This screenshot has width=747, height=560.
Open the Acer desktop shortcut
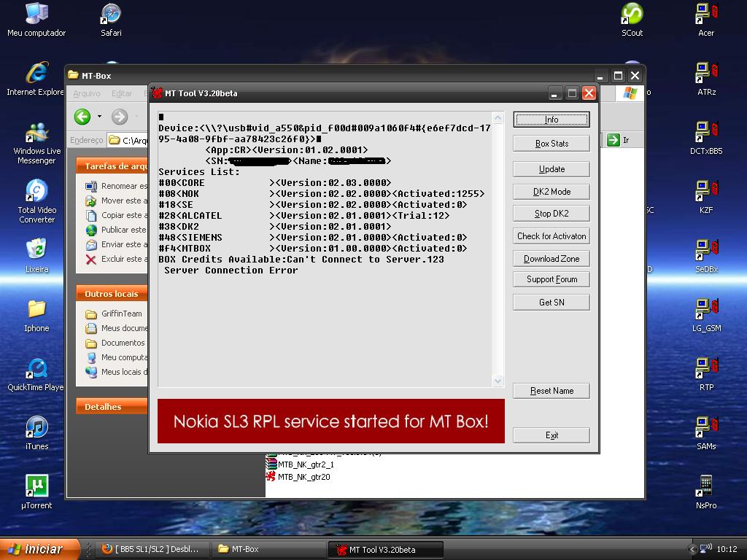[x=706, y=20]
